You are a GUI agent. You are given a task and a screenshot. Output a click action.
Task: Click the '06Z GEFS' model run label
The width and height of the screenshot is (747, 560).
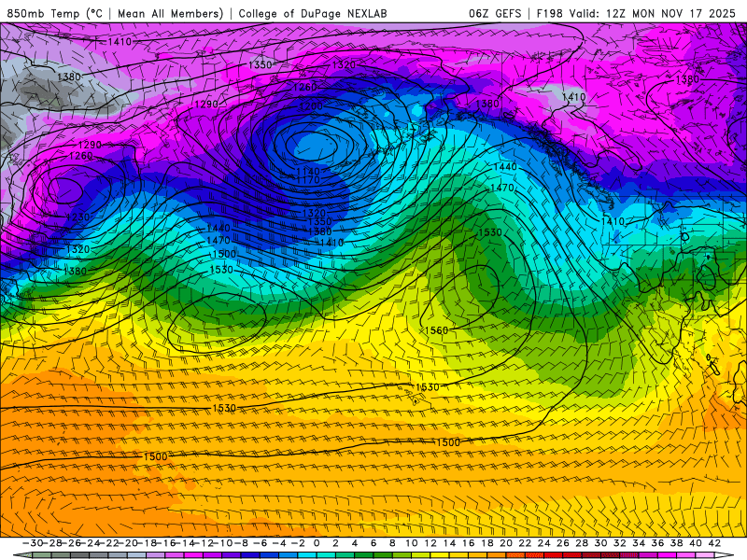pyautogui.click(x=495, y=14)
